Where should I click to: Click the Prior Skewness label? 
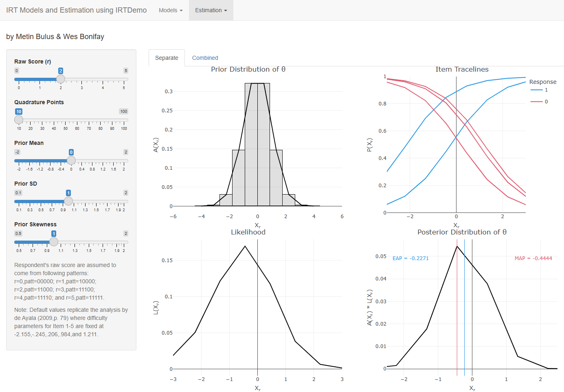[x=35, y=224]
